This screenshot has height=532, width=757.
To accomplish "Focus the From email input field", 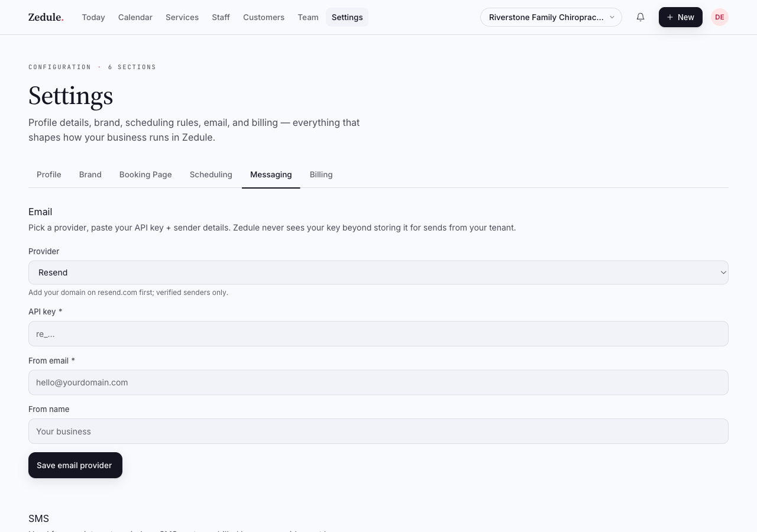I will point(378,382).
